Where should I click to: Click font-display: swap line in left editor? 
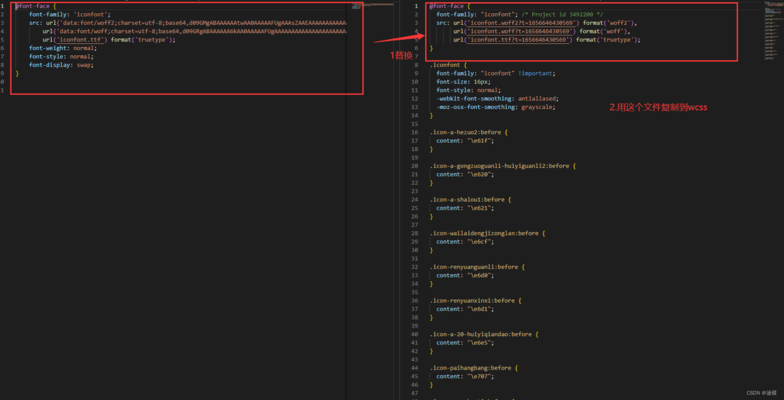coord(60,64)
